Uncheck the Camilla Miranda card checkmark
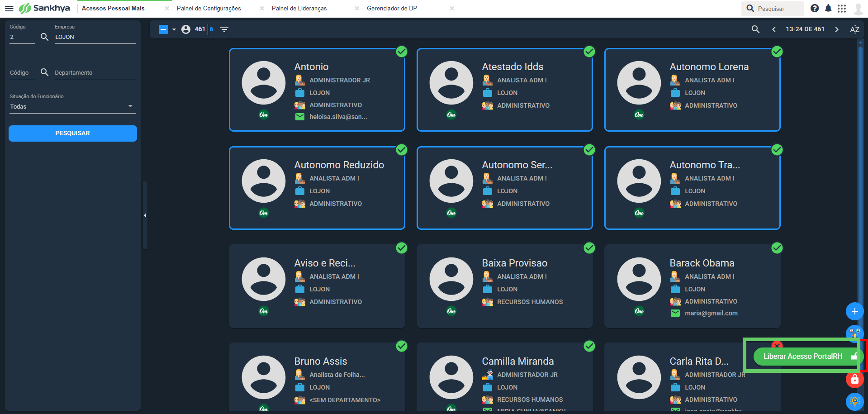Screen dimensions: 868x414 click(589, 346)
